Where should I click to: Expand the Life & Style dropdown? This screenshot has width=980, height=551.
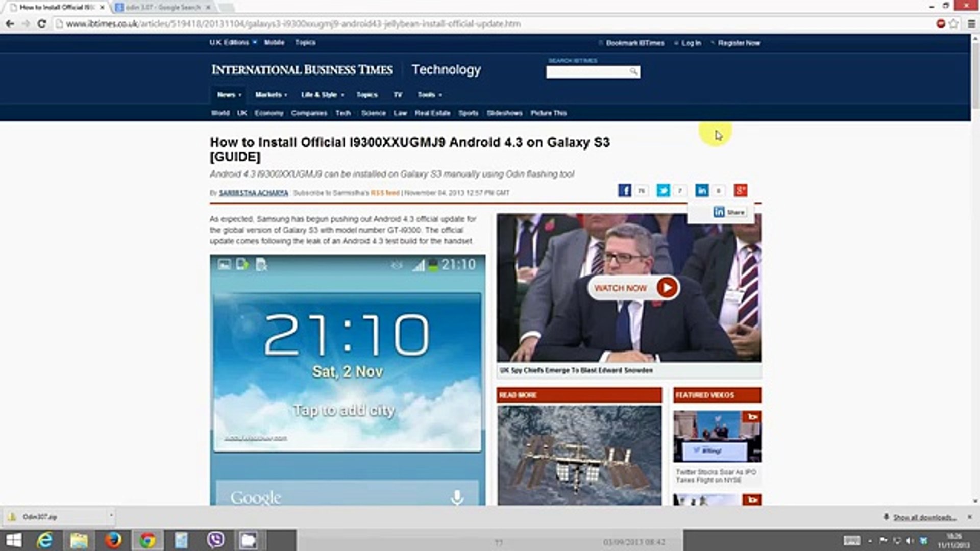point(322,95)
